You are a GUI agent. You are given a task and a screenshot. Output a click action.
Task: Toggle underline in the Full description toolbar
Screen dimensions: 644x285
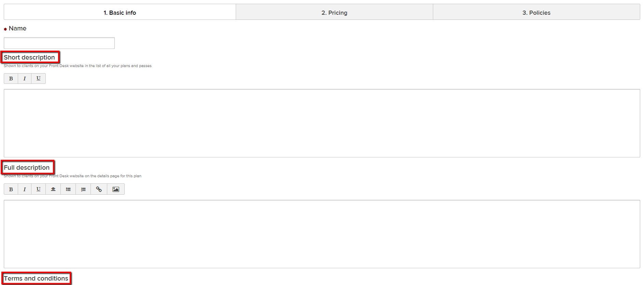pos(38,189)
